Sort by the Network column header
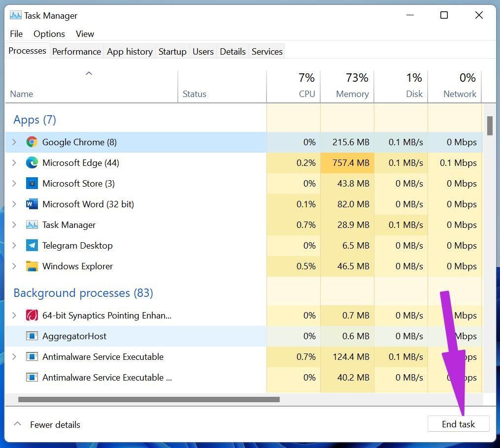 tap(454, 86)
